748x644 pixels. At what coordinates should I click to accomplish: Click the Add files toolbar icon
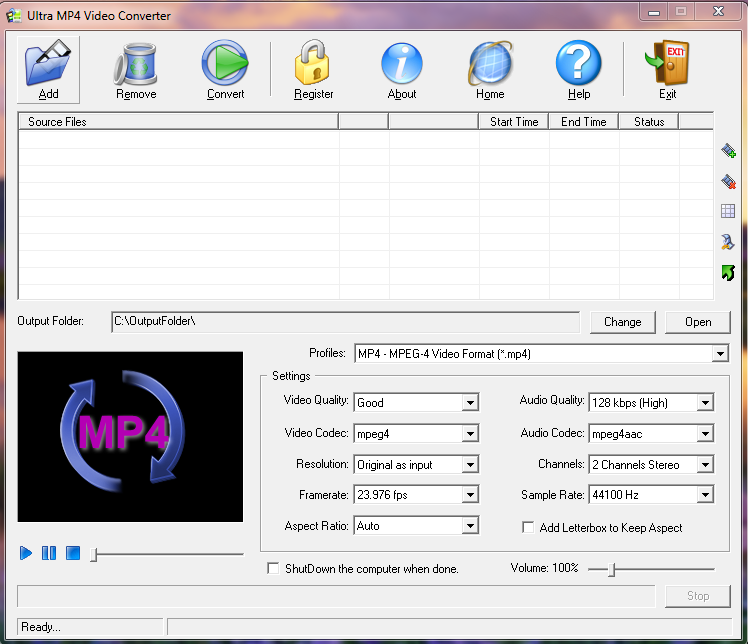click(x=48, y=70)
